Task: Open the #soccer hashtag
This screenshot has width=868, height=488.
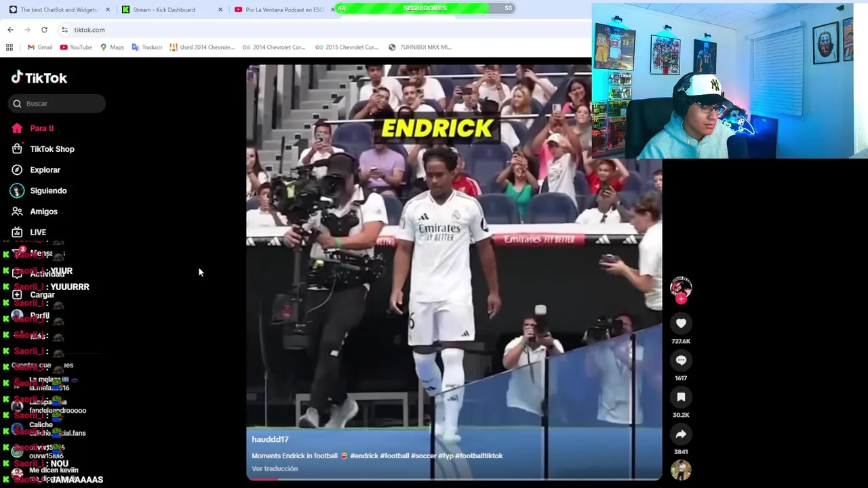Action: [423, 456]
